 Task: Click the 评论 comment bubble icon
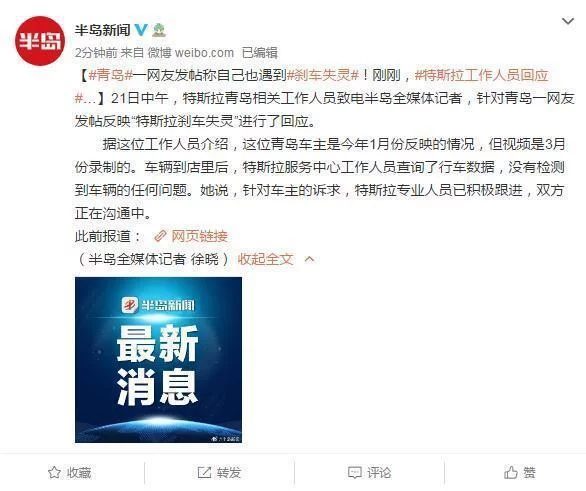(x=355, y=473)
